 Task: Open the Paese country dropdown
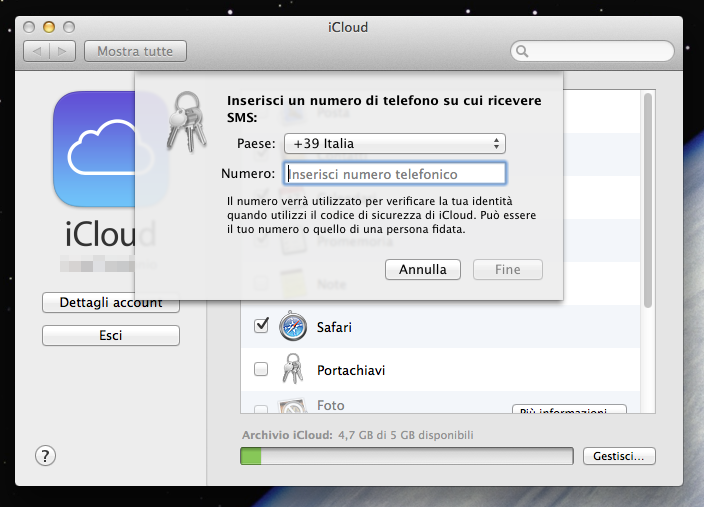[x=395, y=144]
